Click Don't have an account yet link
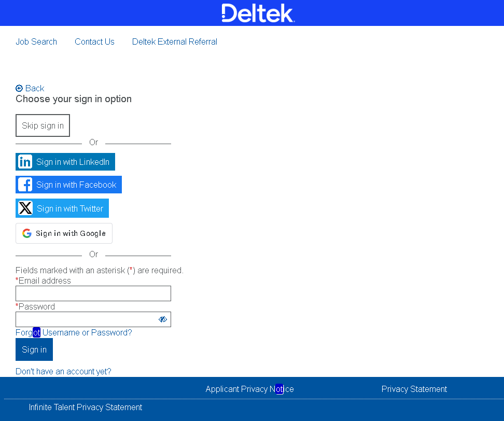504x421 pixels. pyautogui.click(x=63, y=371)
